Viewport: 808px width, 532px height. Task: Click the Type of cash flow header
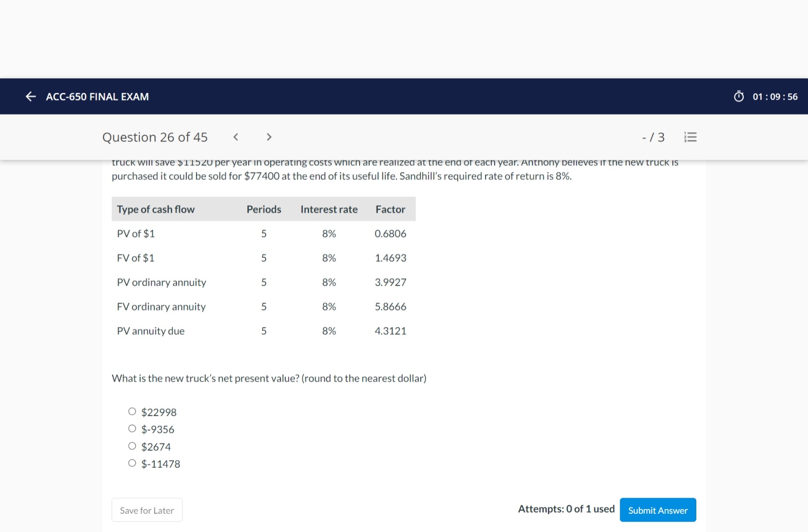[156, 209]
